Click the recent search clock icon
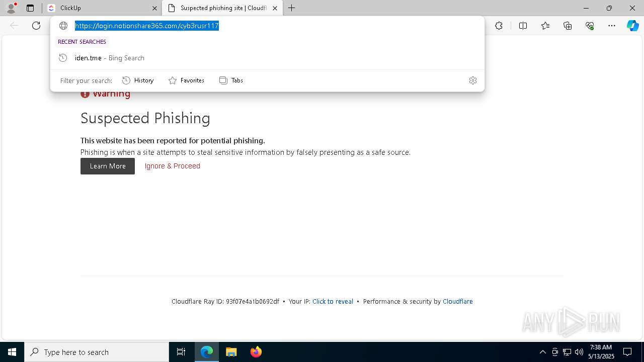The image size is (644, 362). click(63, 58)
